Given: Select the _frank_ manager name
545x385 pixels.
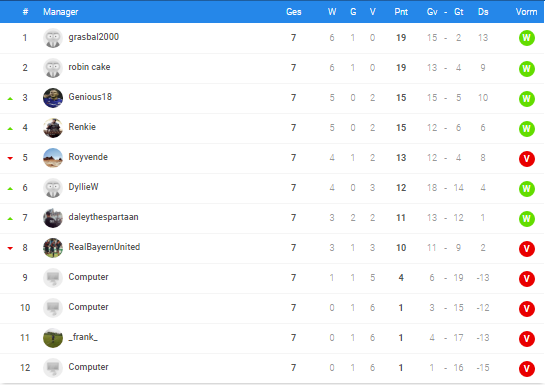Looking at the screenshot, I should (x=83, y=337).
